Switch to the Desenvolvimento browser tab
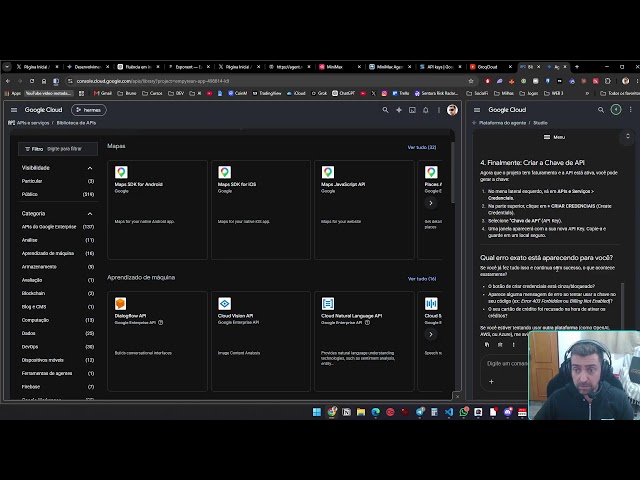 point(88,67)
